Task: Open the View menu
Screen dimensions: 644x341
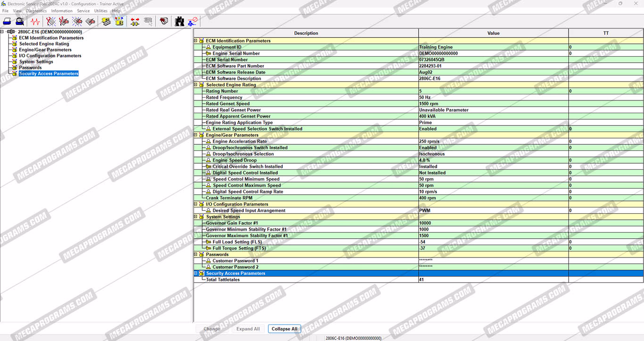Action: (x=17, y=11)
